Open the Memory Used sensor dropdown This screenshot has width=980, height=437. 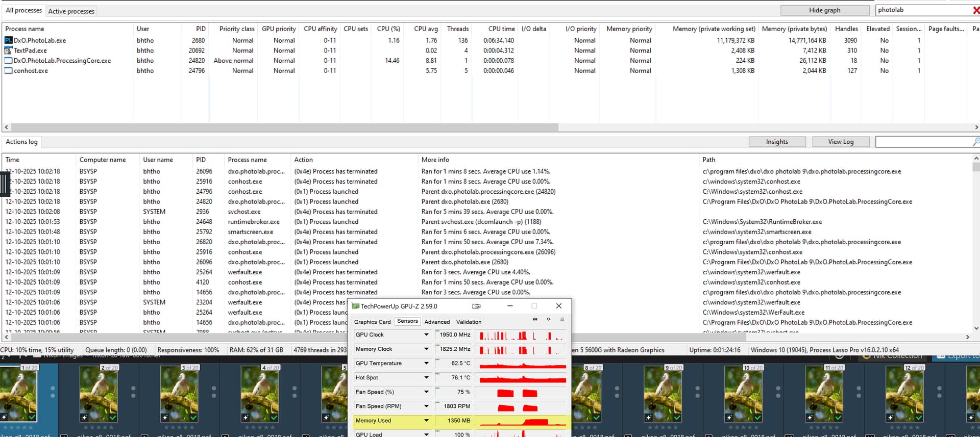[426, 421]
